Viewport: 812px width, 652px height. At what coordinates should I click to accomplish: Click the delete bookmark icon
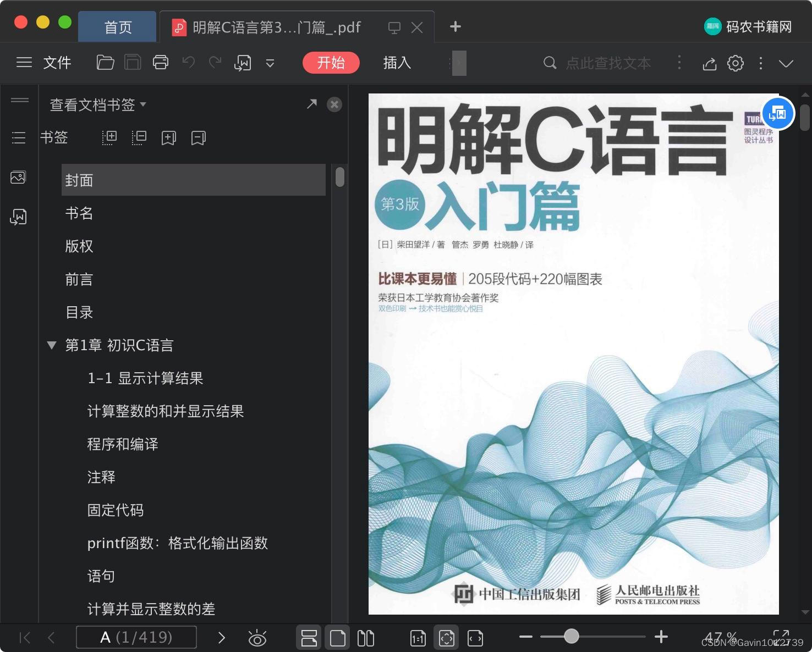199,138
